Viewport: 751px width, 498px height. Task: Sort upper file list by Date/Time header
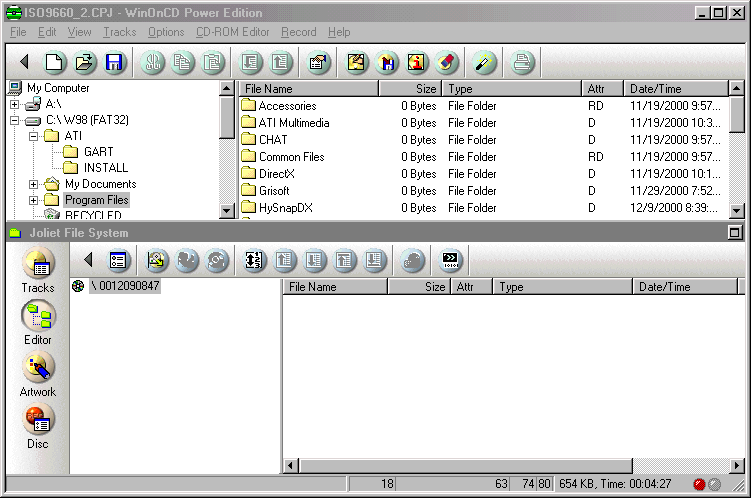[x=676, y=89]
